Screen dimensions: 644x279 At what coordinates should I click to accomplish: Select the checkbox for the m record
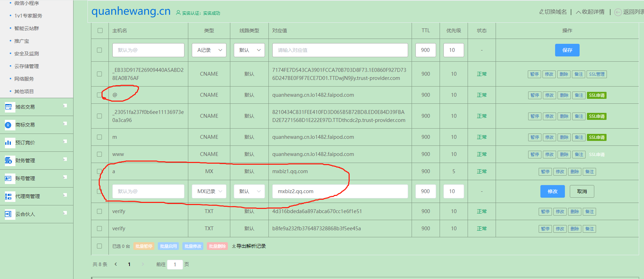tap(99, 137)
